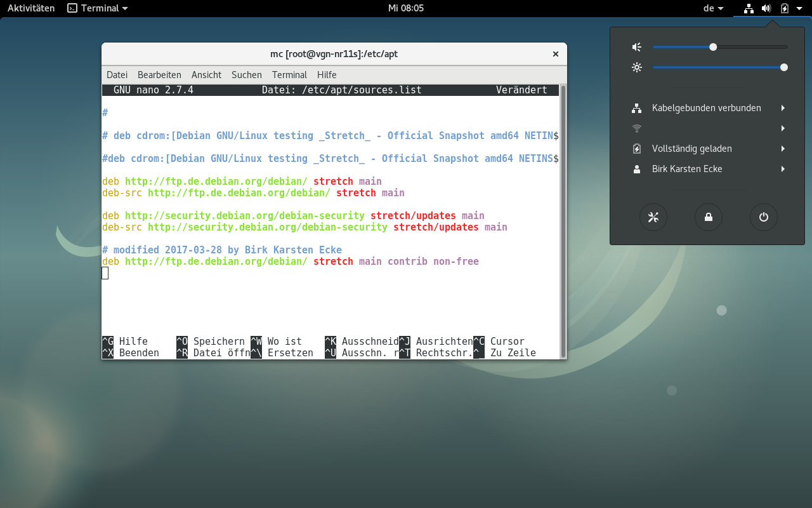Image resolution: width=812 pixels, height=508 pixels.
Task: Open the Hilfe menu
Action: [x=327, y=74]
